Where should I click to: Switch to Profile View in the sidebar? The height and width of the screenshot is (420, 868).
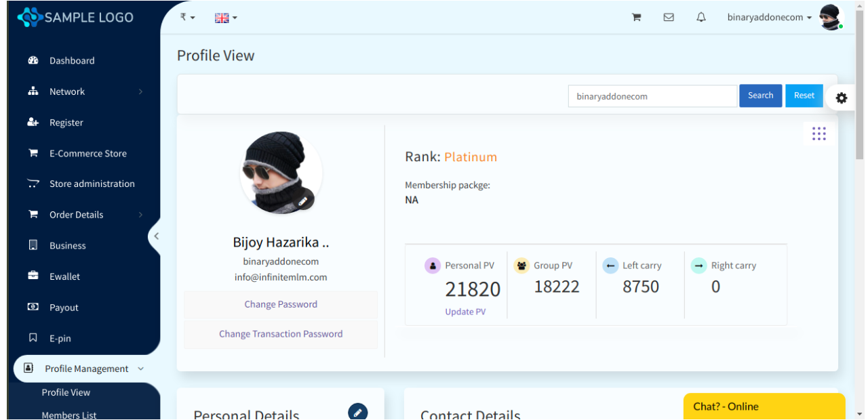66,392
